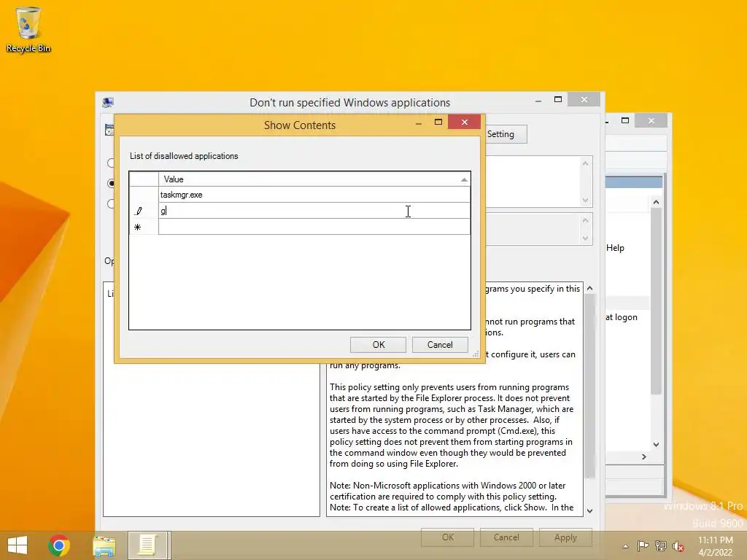Maximize the policy setting window
Image resolution: width=747 pixels, height=560 pixels.
[x=558, y=99]
